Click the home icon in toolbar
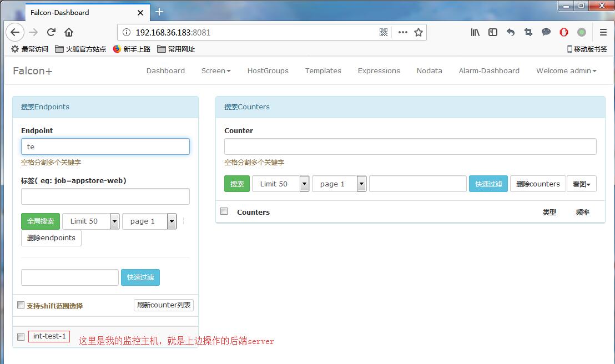This screenshot has height=364, width=615. (x=69, y=32)
